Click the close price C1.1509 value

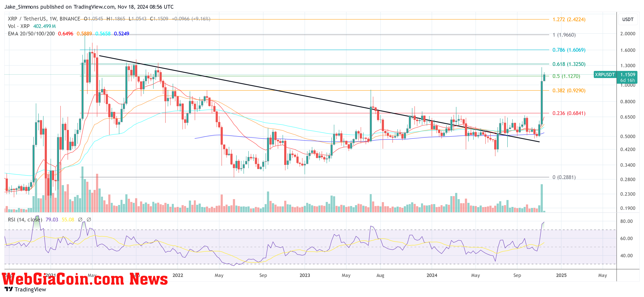pos(159,19)
